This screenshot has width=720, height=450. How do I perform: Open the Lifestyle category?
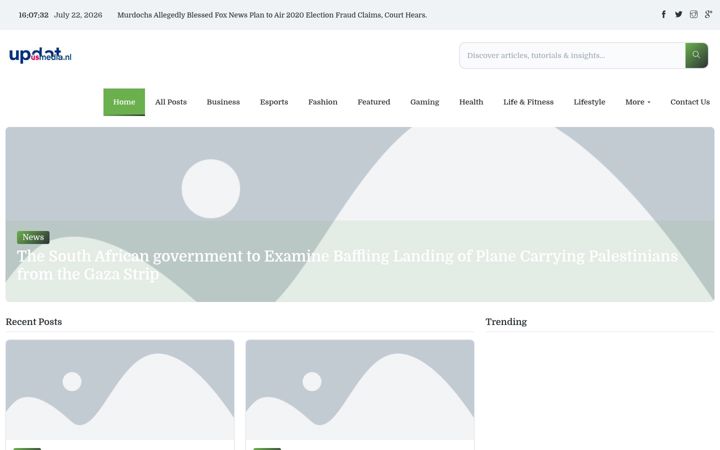click(x=589, y=102)
